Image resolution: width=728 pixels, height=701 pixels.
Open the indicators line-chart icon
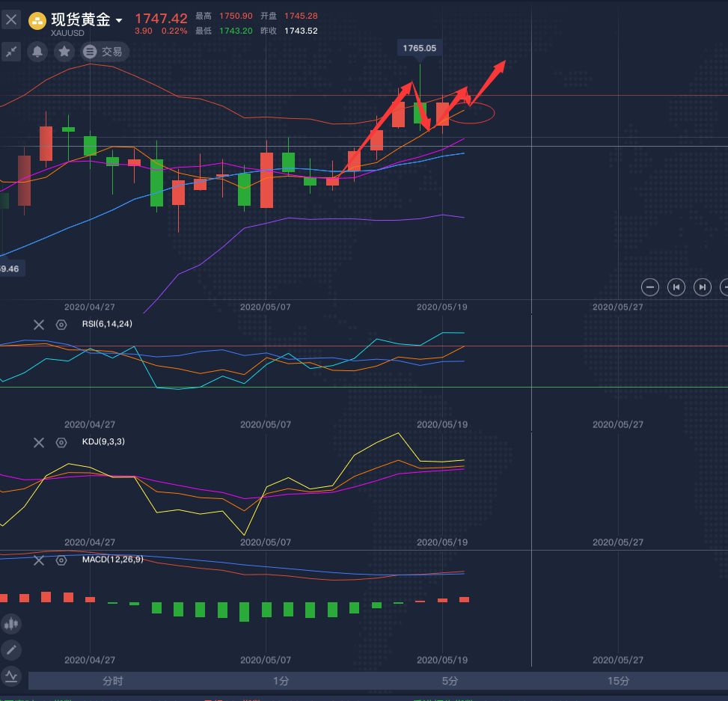tap(11, 676)
